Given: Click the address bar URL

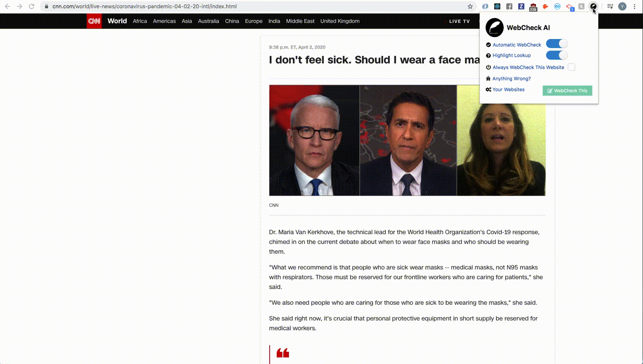Looking at the screenshot, I should pyautogui.click(x=145, y=6).
